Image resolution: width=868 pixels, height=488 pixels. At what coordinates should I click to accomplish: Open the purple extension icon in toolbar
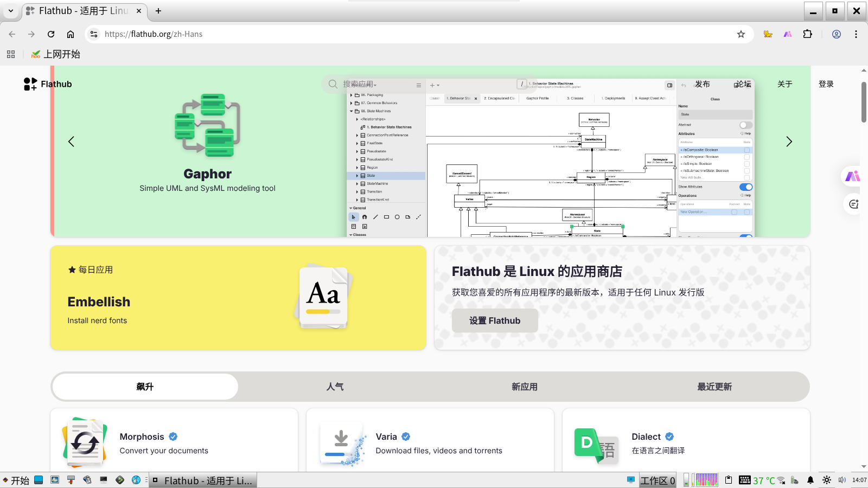coord(788,34)
